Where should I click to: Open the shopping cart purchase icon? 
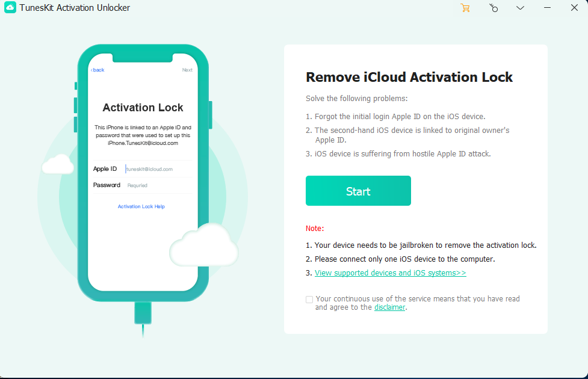click(465, 8)
